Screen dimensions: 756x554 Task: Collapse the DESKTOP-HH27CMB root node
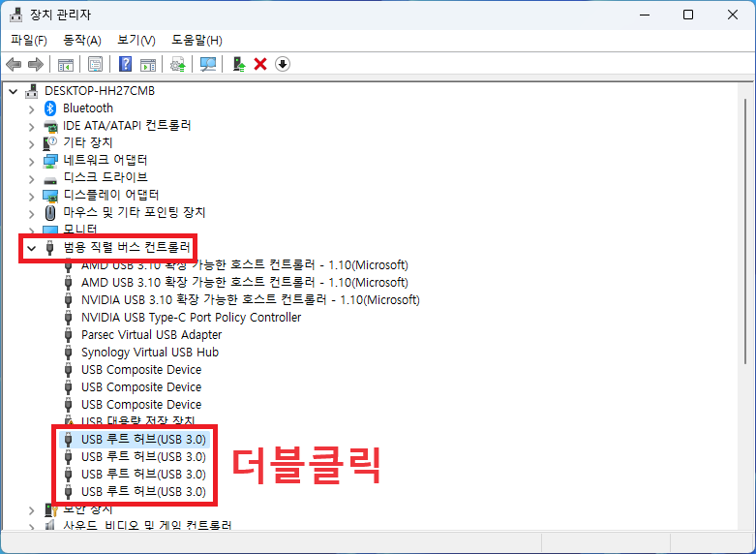coord(13,91)
